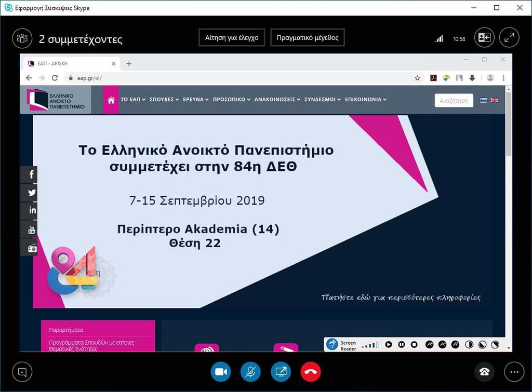This screenshot has width=532, height=392.
Task: Click the Adobe PDF extension icon
Action: (433, 78)
